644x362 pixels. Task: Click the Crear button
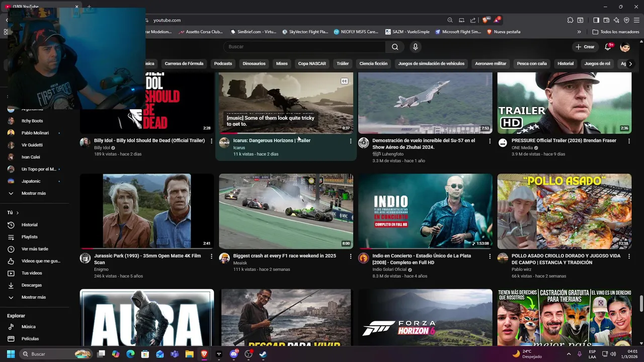tap(585, 47)
